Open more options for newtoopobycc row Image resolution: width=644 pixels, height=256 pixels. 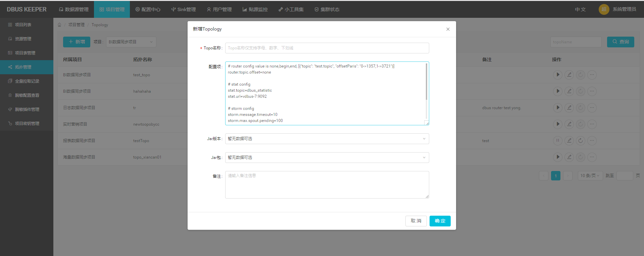(x=592, y=124)
